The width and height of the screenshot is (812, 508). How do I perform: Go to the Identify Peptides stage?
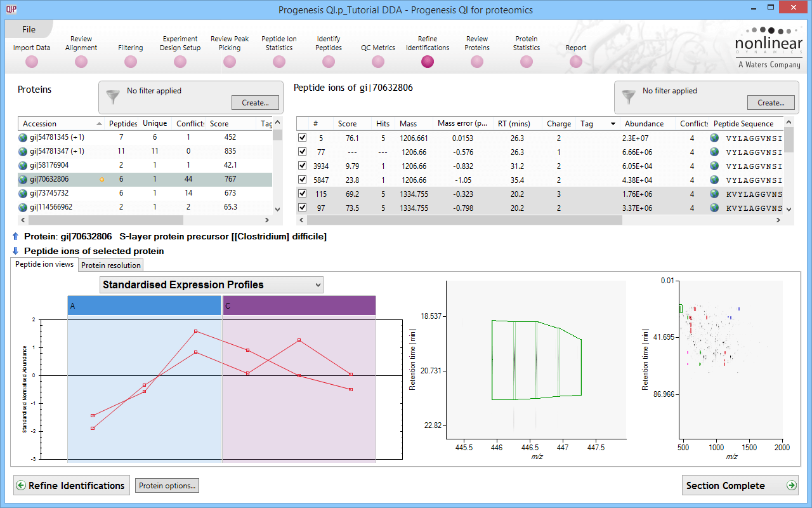(329, 62)
